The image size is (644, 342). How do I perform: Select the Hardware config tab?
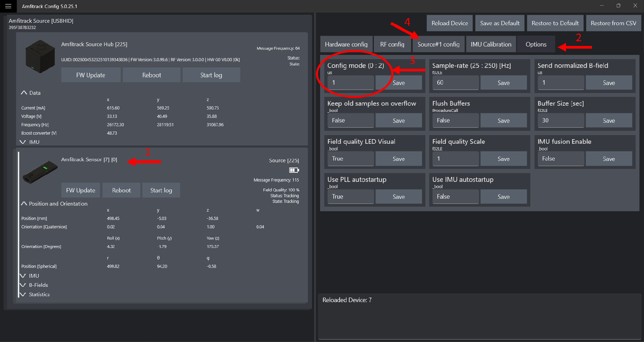point(346,44)
